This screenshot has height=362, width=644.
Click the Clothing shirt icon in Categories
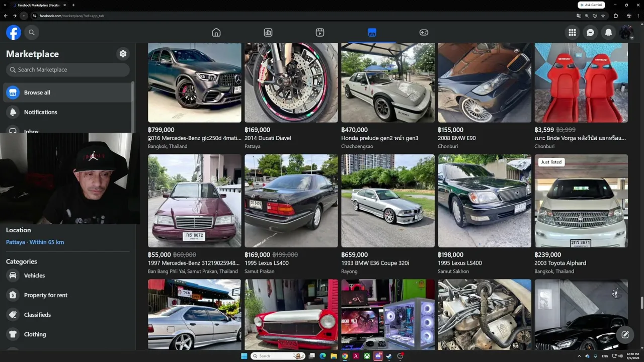click(13, 334)
